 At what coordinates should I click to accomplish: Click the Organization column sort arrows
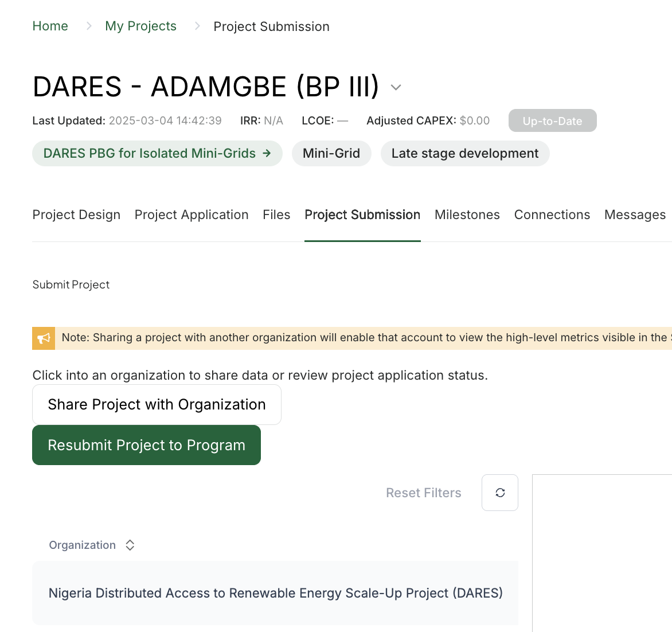tap(130, 545)
